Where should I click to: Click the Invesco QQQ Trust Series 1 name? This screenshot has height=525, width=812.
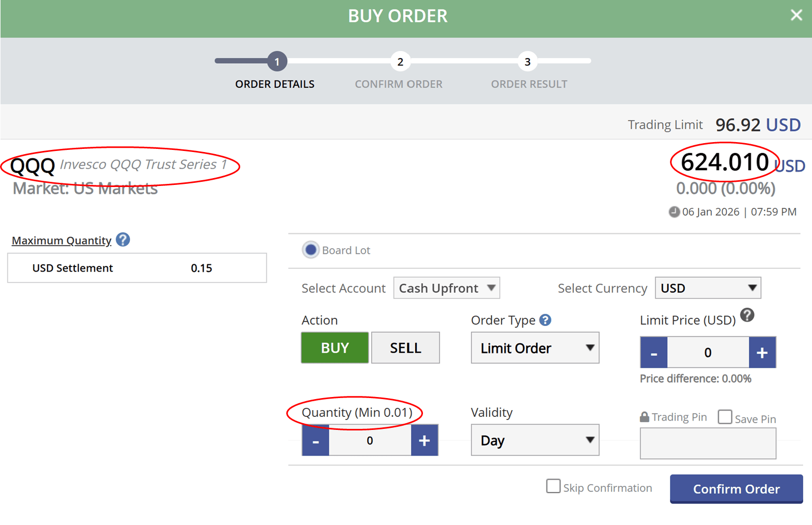[x=144, y=165]
